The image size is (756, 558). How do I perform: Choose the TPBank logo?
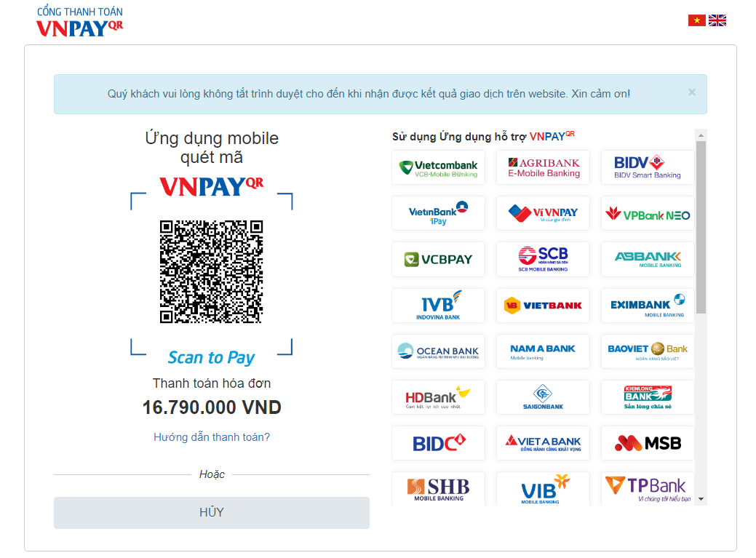tap(648, 489)
